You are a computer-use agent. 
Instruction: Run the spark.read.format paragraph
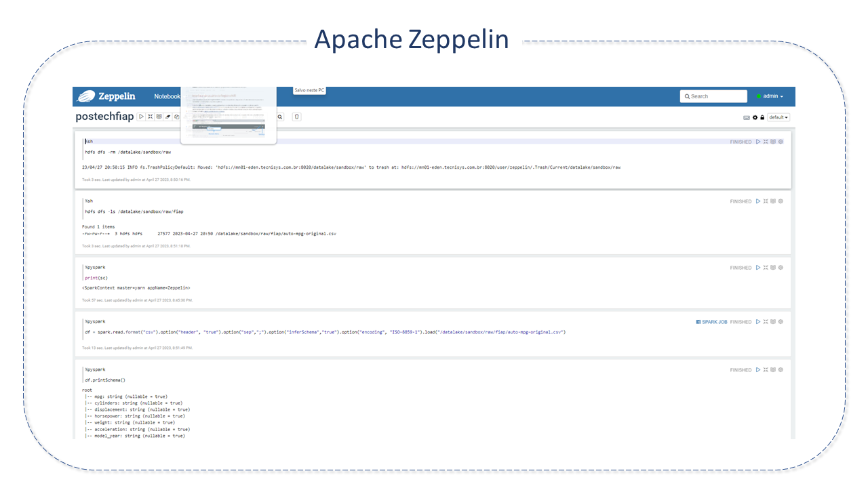758,322
